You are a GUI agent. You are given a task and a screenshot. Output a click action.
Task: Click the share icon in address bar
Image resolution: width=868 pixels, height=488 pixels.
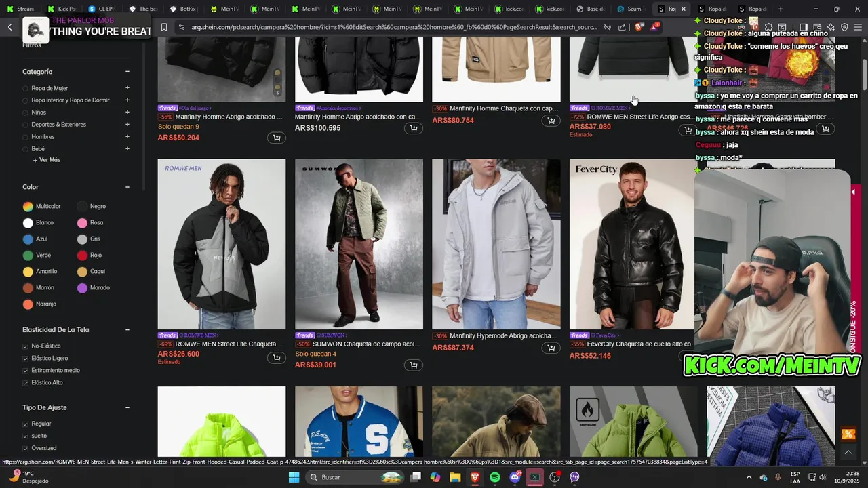(622, 27)
